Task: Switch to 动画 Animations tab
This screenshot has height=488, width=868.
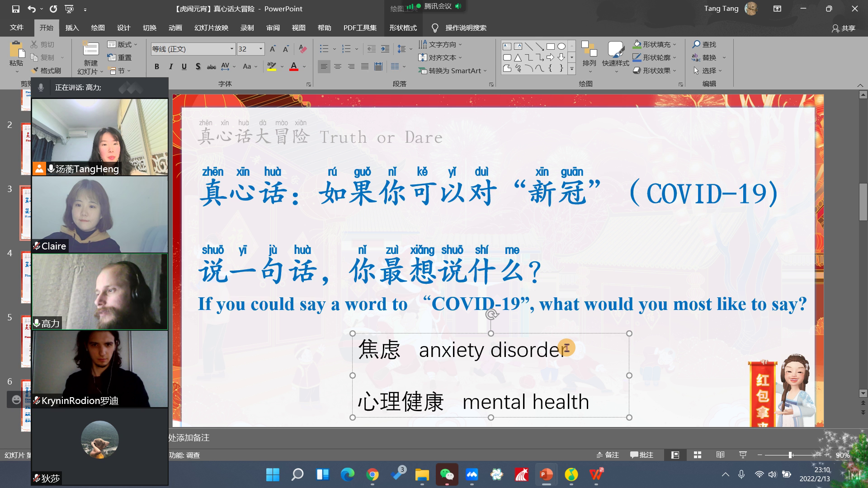Action: (175, 28)
